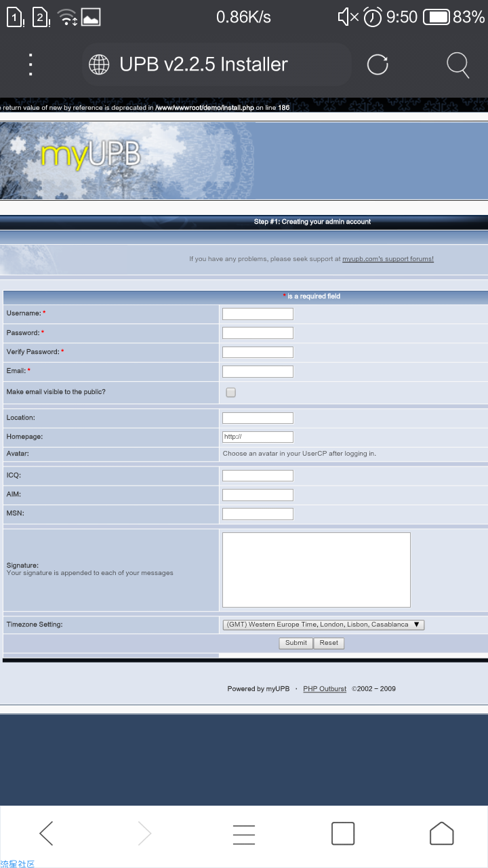This screenshot has width=488, height=868.
Task: Click the 'Powered by myUPB' text
Action: tap(258, 689)
